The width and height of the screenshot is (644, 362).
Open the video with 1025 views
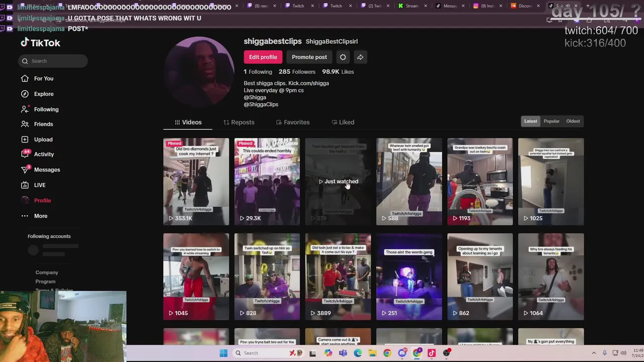tap(551, 181)
